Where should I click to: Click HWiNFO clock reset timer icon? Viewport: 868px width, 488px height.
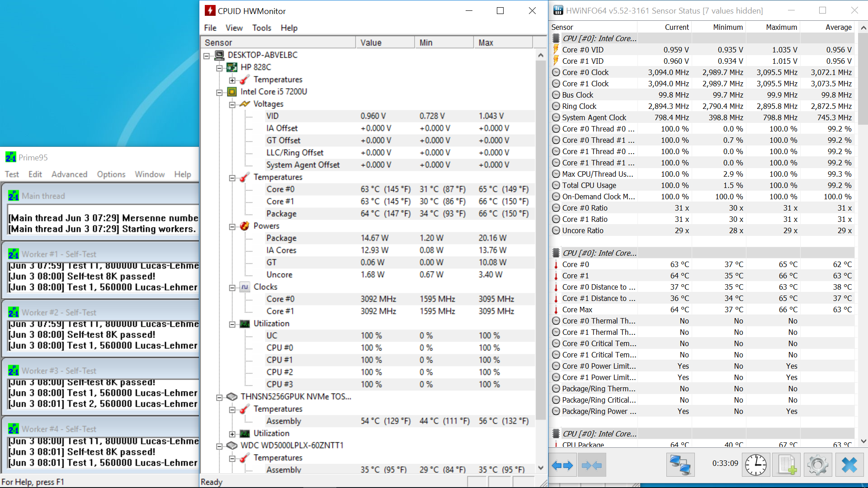point(755,465)
